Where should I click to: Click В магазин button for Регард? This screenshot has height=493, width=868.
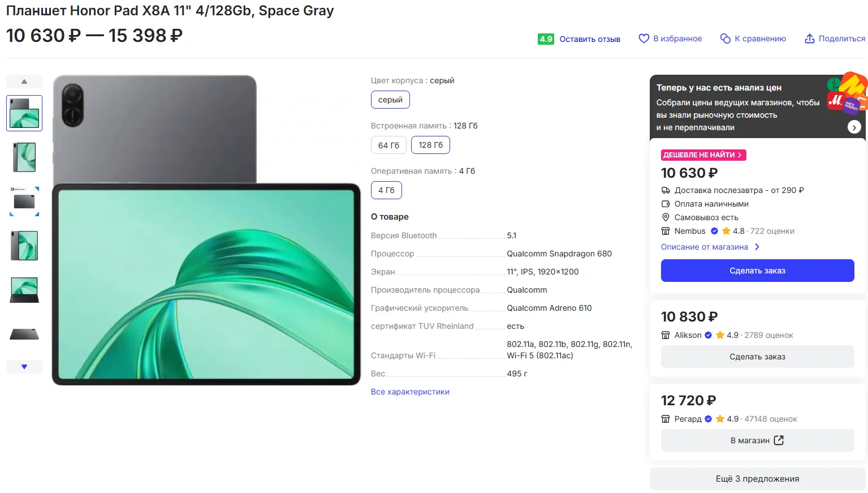tap(757, 440)
